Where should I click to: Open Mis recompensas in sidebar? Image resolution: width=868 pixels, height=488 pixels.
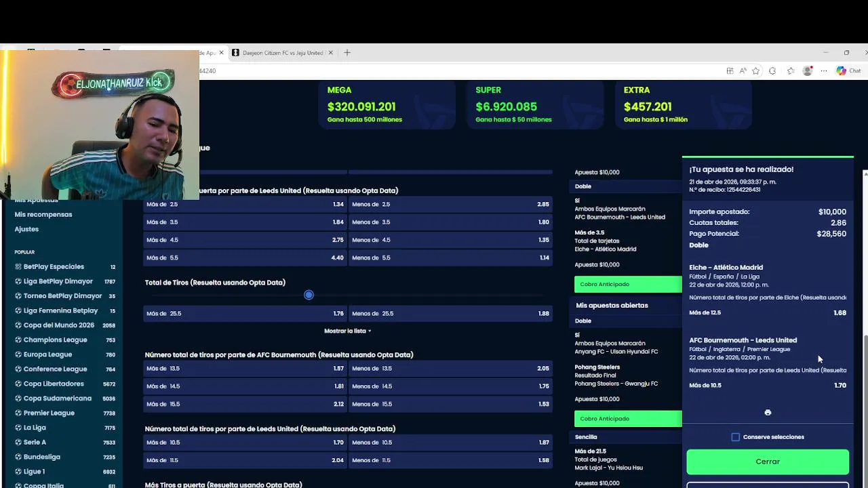(43, 215)
